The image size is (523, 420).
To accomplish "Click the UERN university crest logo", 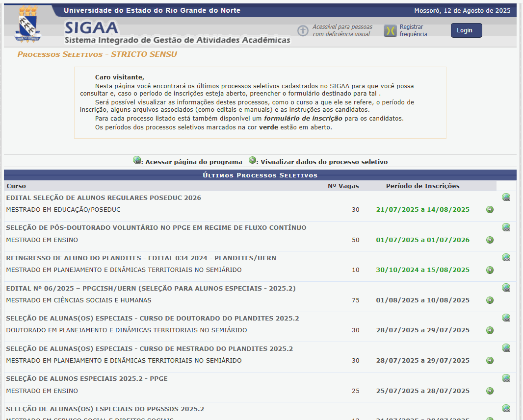I will pyautogui.click(x=28, y=25).
